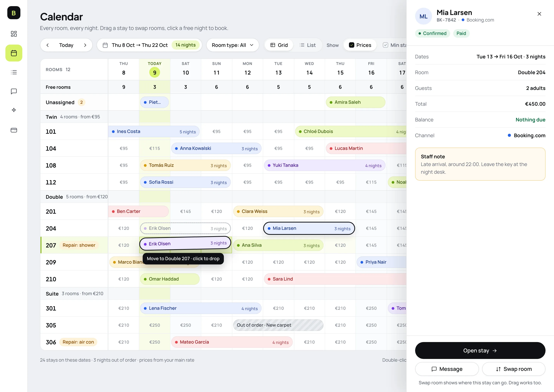
Task: Select the Anna Kowalski stay in room 104
Action: [x=216, y=149]
